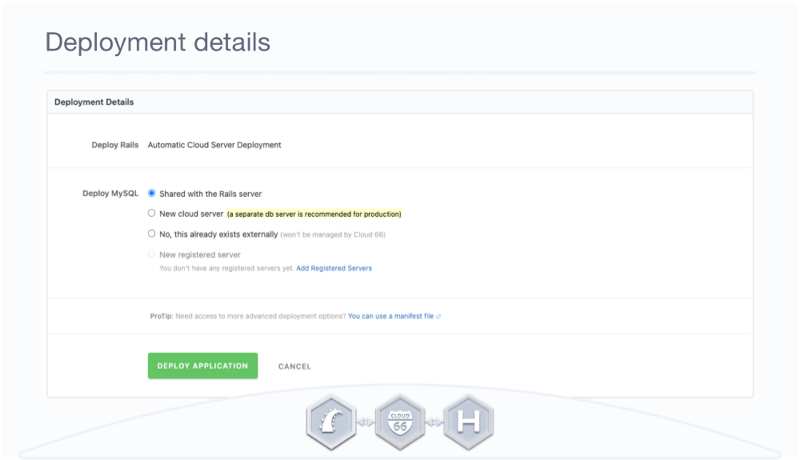Select No, this already exists externally
Image resolution: width=800 pixels, height=460 pixels.
[x=152, y=234]
